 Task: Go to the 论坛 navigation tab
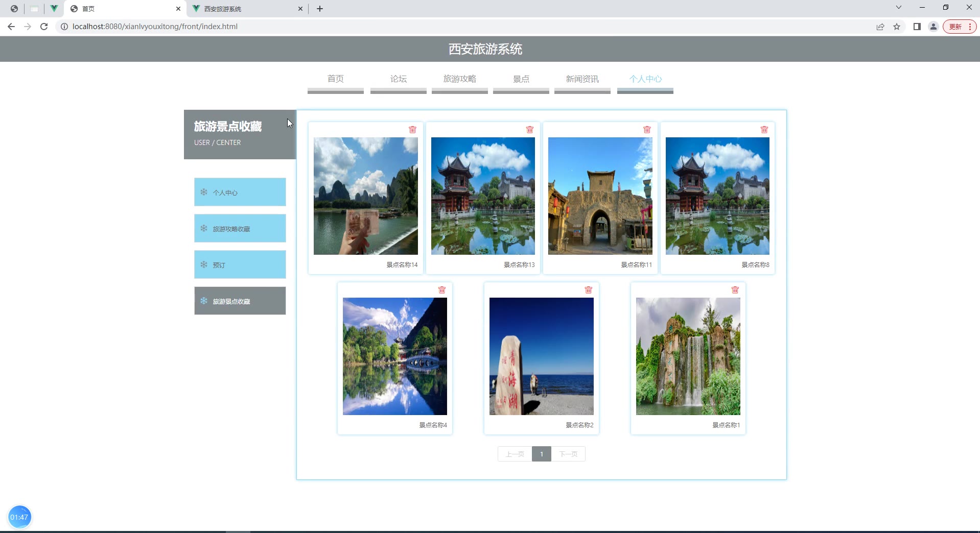point(399,79)
